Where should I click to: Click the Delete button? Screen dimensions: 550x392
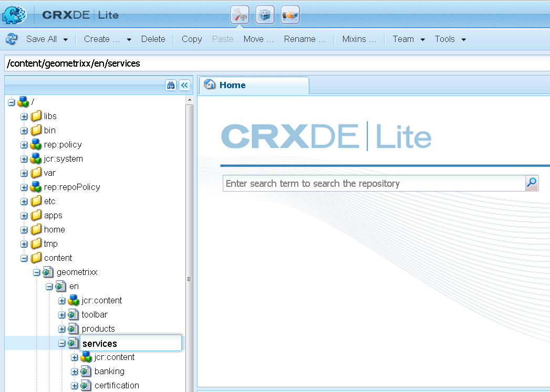click(153, 39)
